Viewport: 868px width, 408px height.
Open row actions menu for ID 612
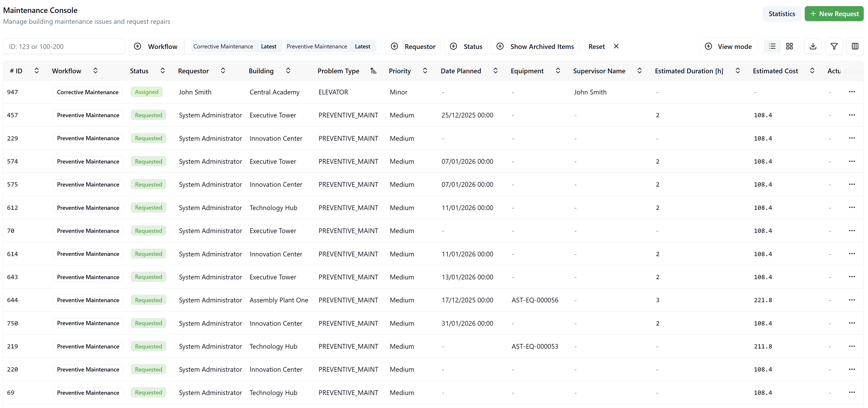(852, 207)
